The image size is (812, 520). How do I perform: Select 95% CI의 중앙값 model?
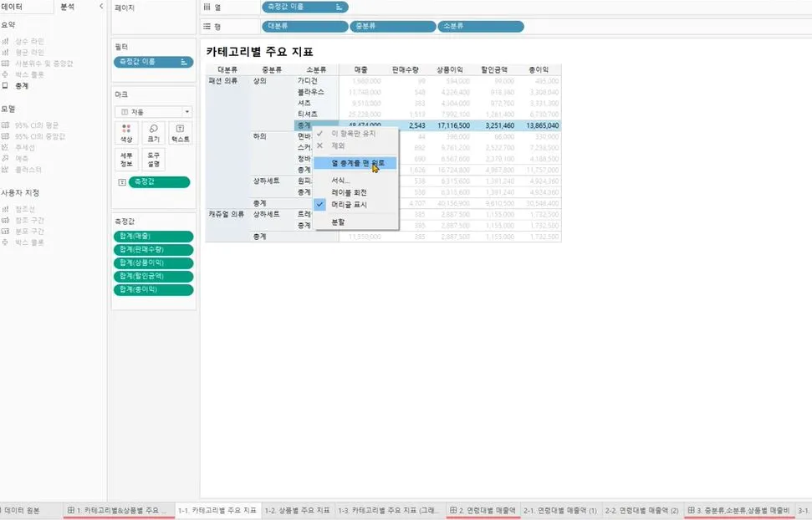[x=40, y=136]
